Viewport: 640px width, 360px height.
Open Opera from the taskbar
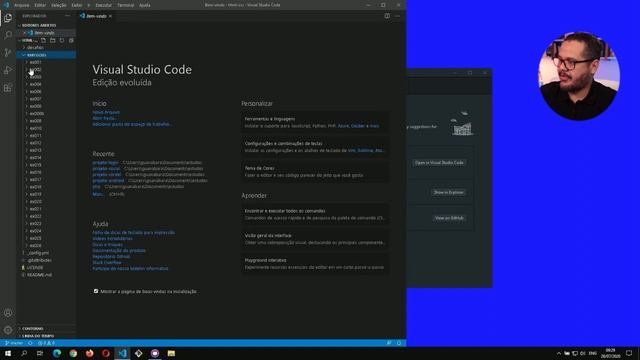coord(106,353)
